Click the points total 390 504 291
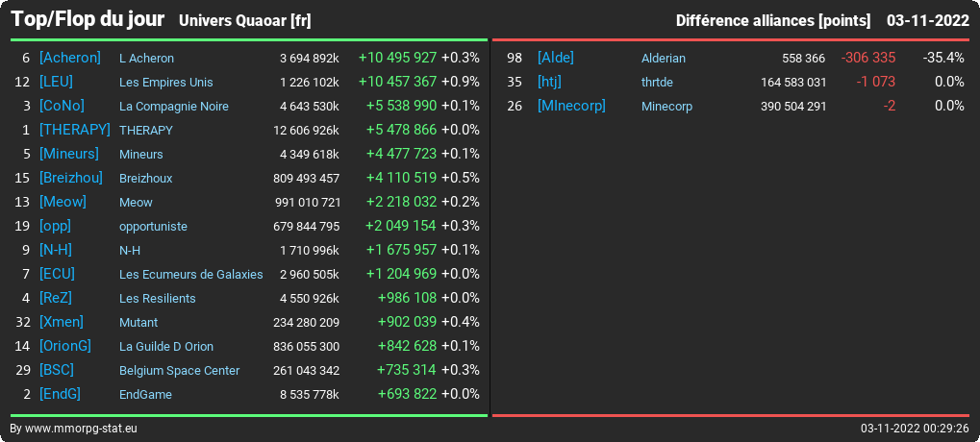 pos(793,107)
